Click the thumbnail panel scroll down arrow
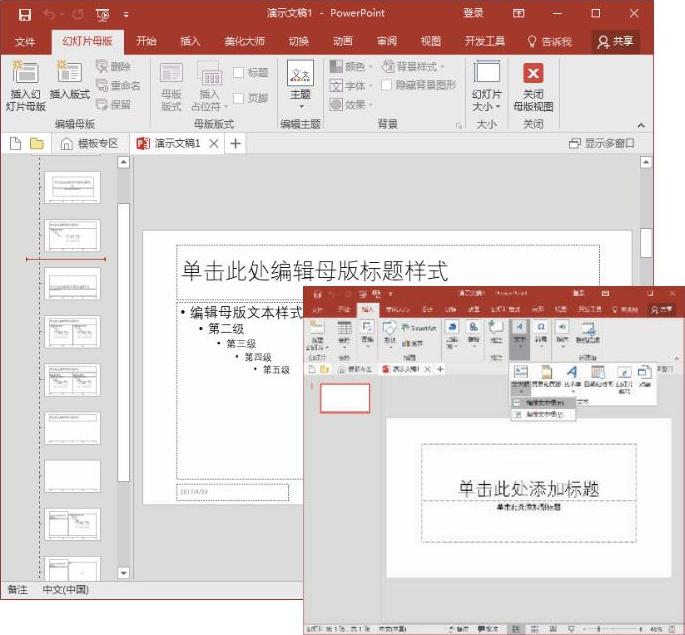Screen dimensions: 685x635 pos(124,573)
